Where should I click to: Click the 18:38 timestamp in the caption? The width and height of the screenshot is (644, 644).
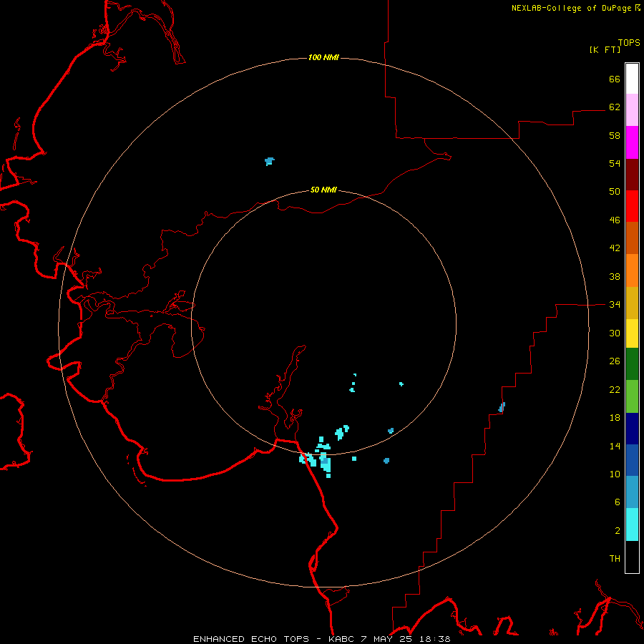435,639
